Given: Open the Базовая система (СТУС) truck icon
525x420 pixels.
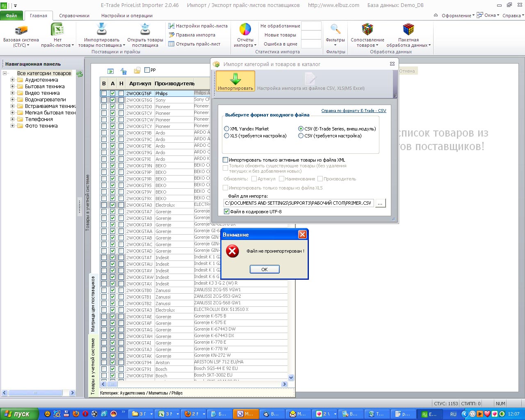Looking at the screenshot, I should click(21, 30).
